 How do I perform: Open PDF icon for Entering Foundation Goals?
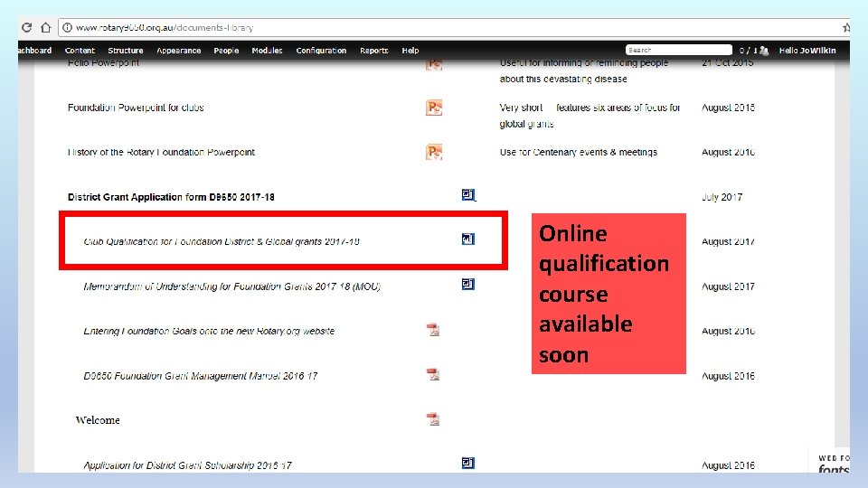(x=433, y=330)
